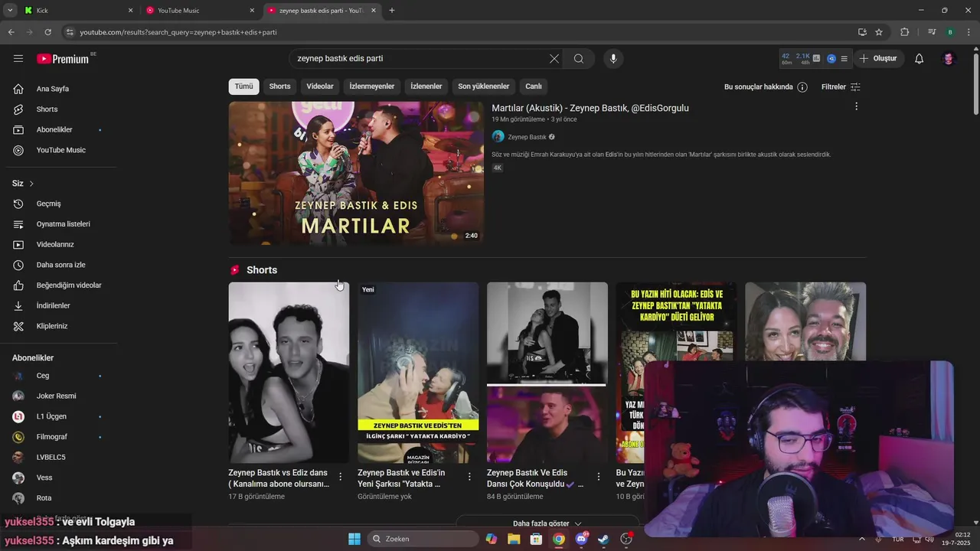Clear the search box text
980x551 pixels.
click(x=554, y=59)
